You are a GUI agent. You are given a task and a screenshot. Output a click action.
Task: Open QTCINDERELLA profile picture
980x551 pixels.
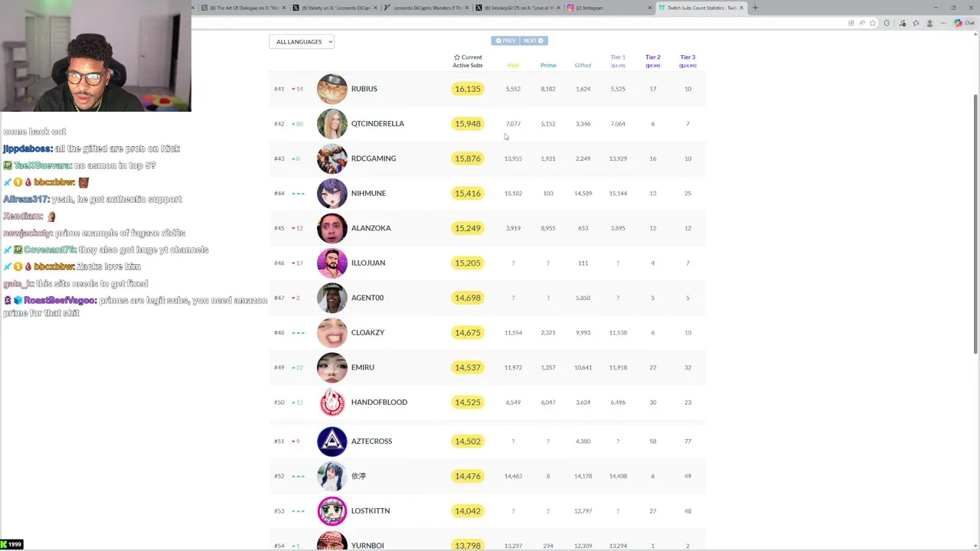click(x=332, y=124)
